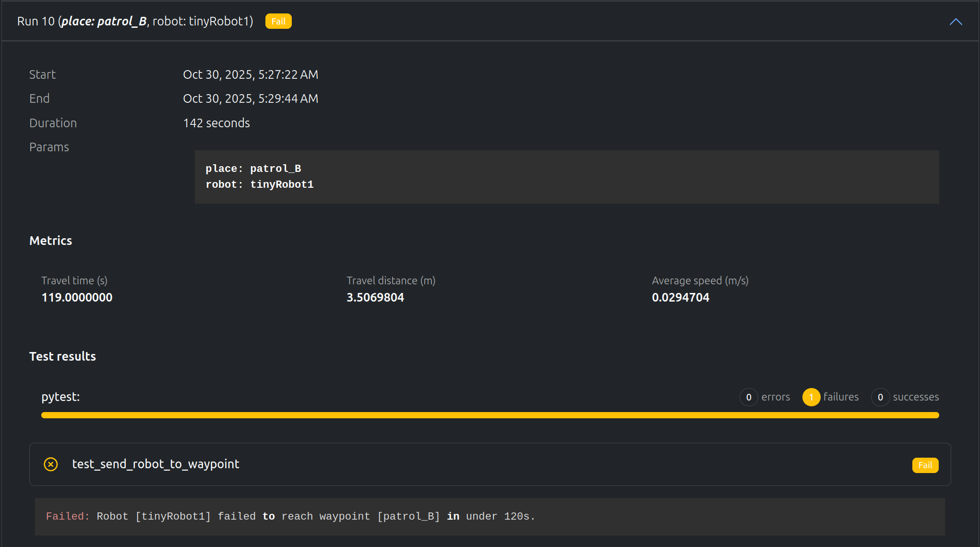The image size is (980, 547).
Task: Click the failures label text
Action: click(841, 397)
